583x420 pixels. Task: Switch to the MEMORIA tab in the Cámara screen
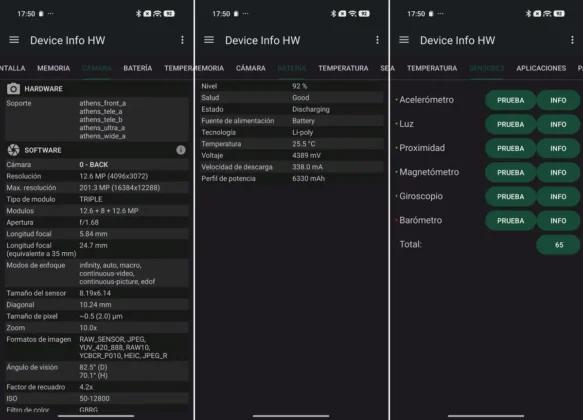[x=54, y=68]
